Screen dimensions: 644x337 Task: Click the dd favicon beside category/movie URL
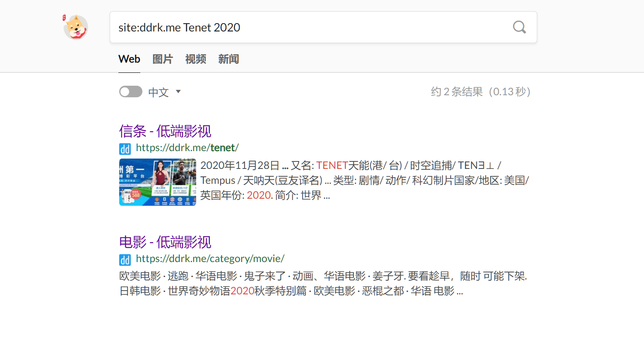coord(125,260)
